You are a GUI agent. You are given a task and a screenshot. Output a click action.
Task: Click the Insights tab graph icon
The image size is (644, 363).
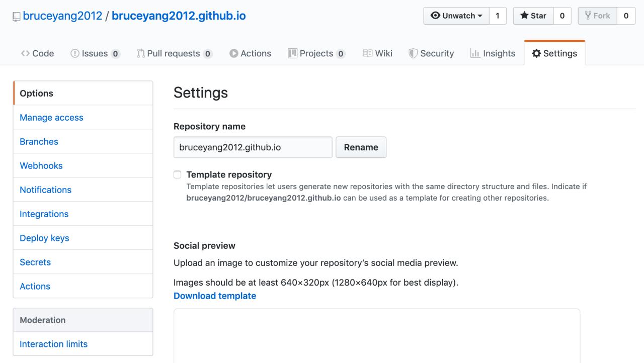coord(474,53)
